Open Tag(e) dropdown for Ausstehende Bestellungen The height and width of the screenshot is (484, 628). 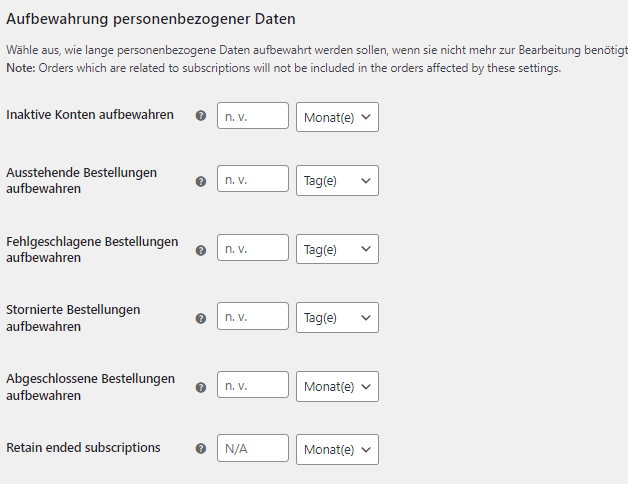click(337, 180)
